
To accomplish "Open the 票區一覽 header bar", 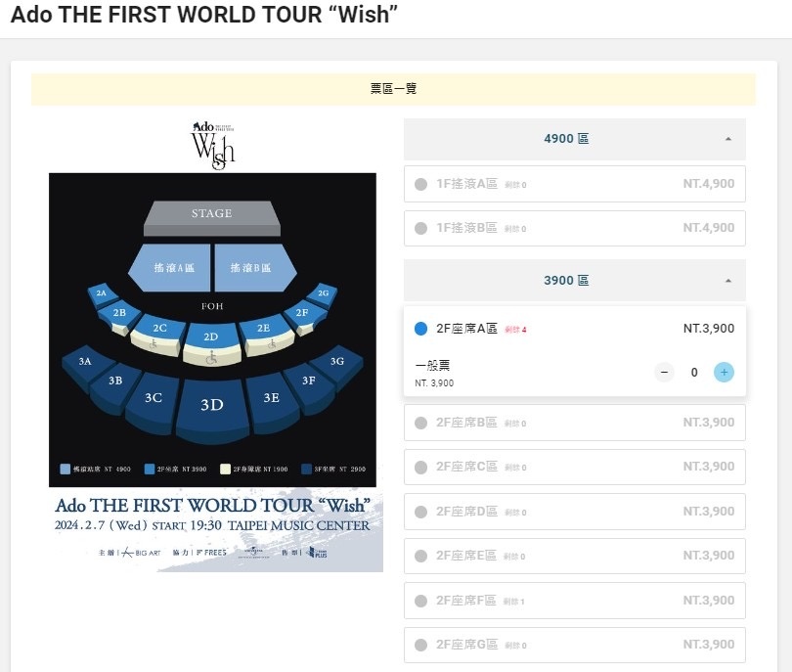I will pyautogui.click(x=393, y=89).
